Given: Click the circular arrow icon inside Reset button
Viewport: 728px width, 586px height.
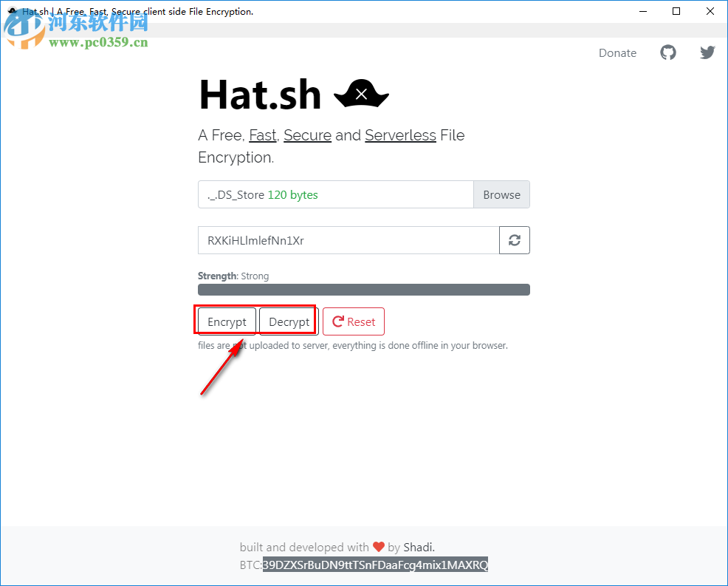Looking at the screenshot, I should point(338,321).
